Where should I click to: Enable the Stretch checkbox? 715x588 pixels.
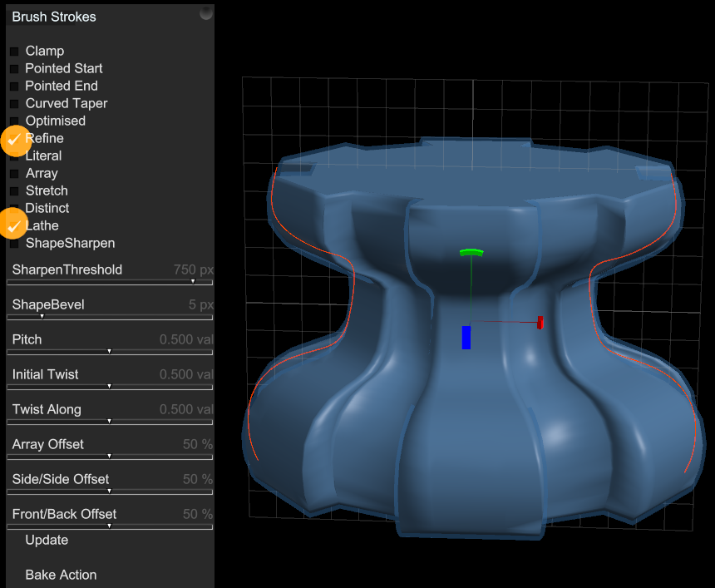14,191
